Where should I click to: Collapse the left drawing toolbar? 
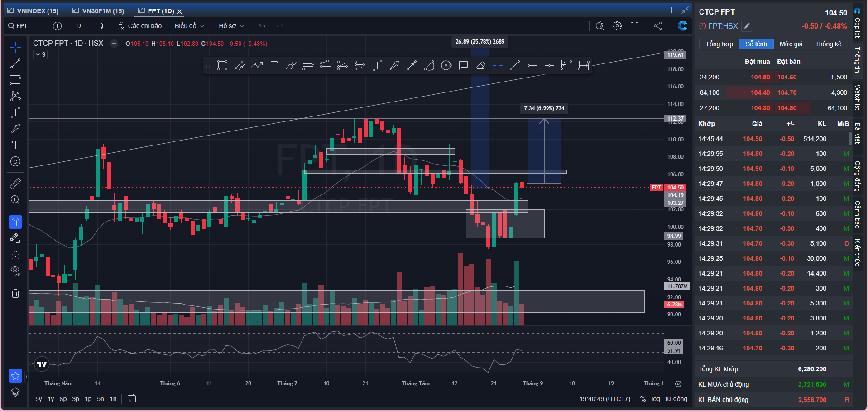coord(26,377)
